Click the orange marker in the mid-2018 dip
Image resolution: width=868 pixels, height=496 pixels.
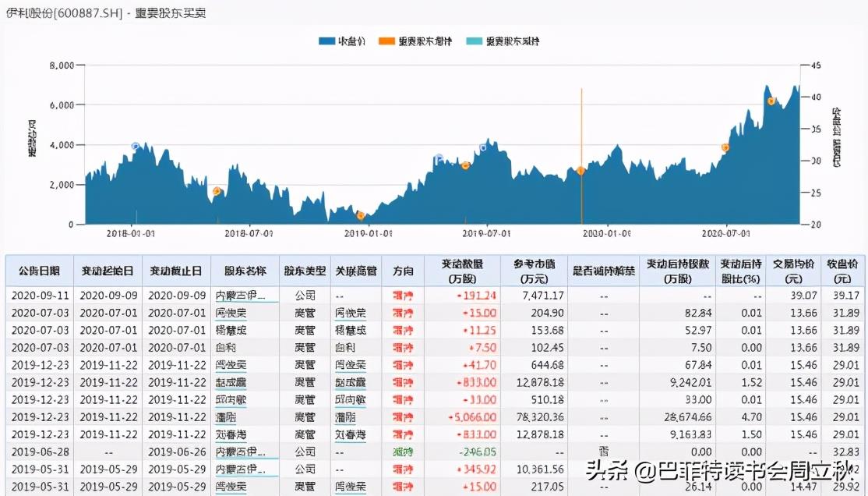[217, 191]
